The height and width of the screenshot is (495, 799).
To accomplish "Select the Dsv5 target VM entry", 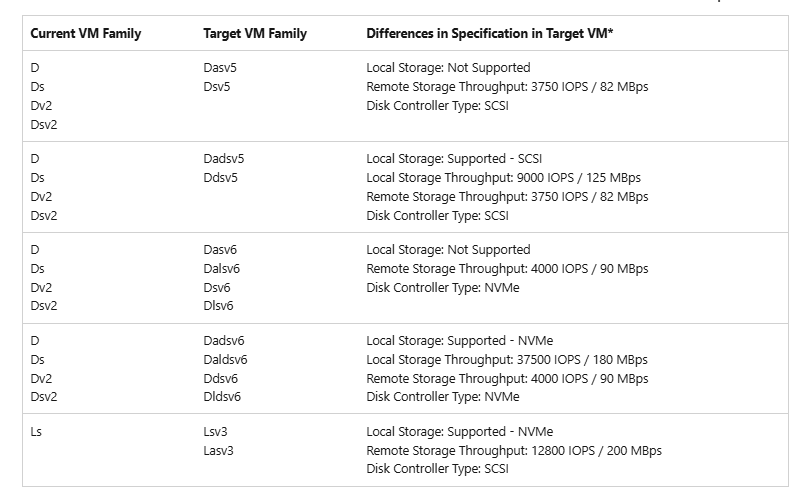I will coord(217,87).
